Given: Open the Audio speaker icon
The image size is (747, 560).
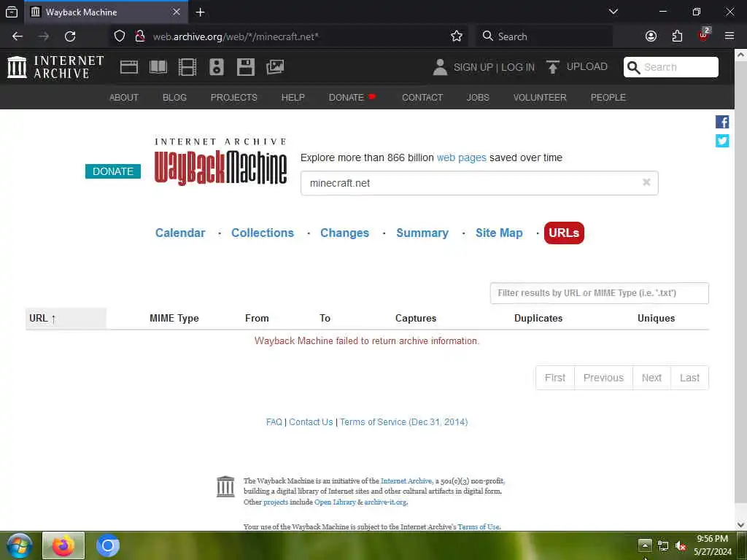Looking at the screenshot, I should coord(216,67).
